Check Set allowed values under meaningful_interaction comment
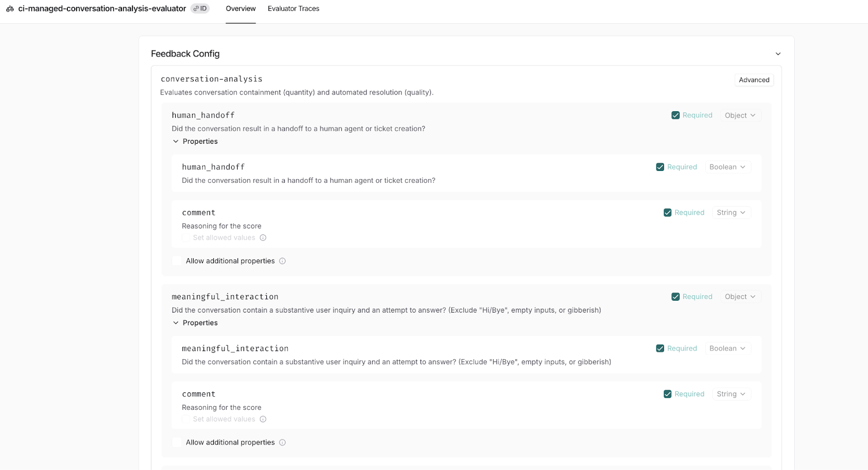 coord(186,419)
